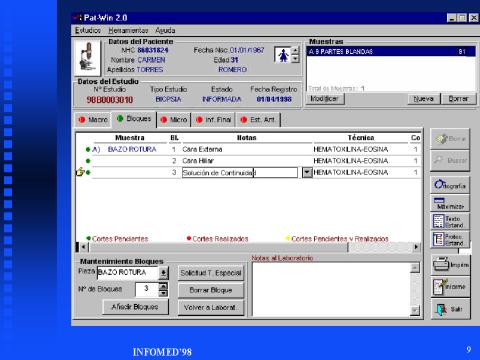Click the Maximizar icon button

pyautogui.click(x=450, y=203)
